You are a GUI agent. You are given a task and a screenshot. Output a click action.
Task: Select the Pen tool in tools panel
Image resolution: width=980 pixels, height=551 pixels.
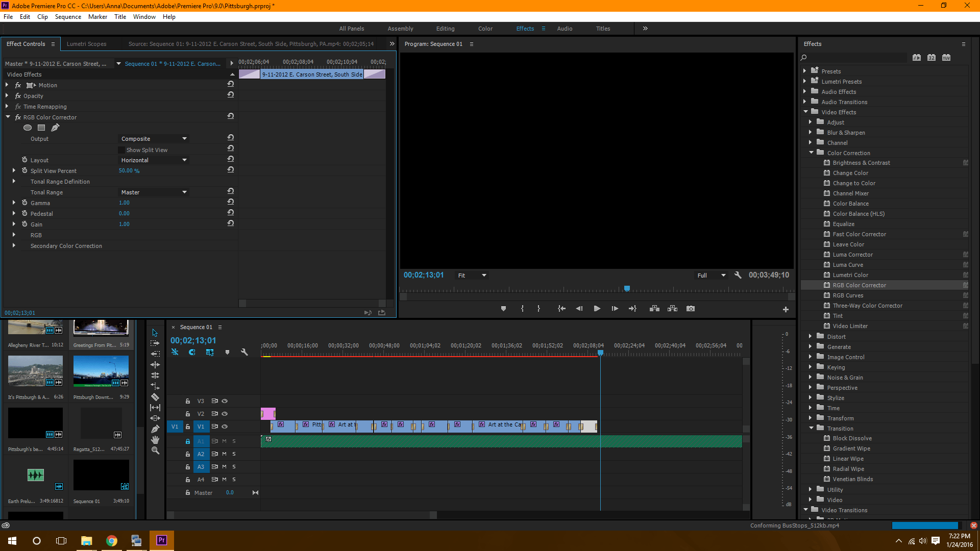pyautogui.click(x=155, y=429)
